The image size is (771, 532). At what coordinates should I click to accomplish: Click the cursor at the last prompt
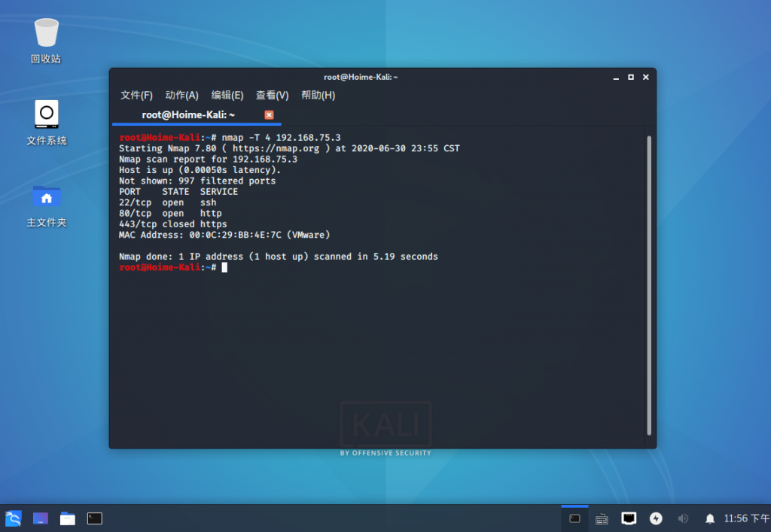[x=224, y=267]
